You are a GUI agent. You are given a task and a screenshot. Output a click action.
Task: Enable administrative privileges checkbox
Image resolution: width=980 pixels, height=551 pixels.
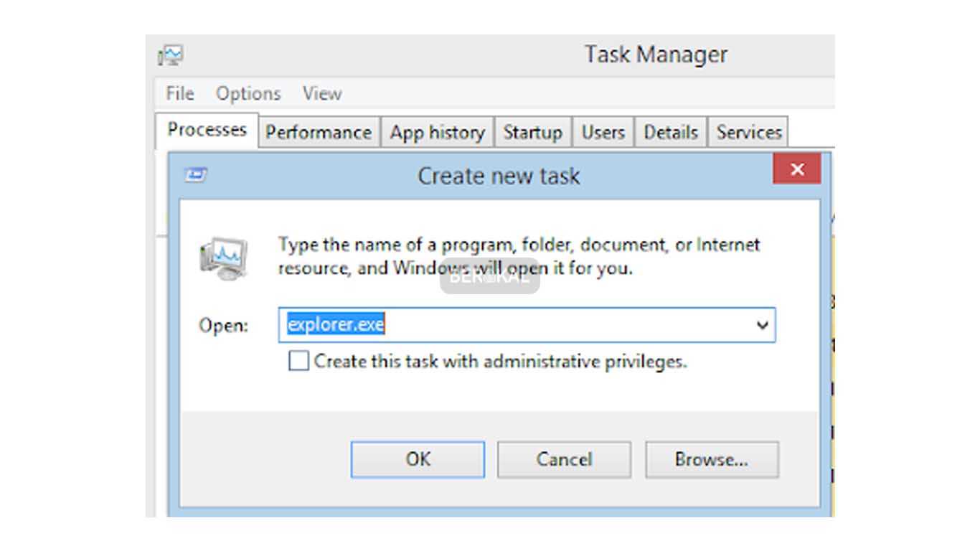(298, 360)
